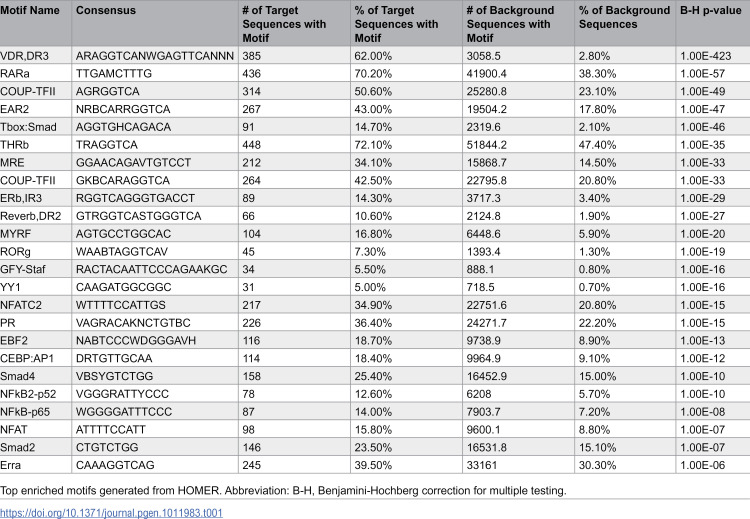Select the THRb target count 448 cell
Image resolution: width=750 pixels, height=519 pixels.
coord(294,144)
